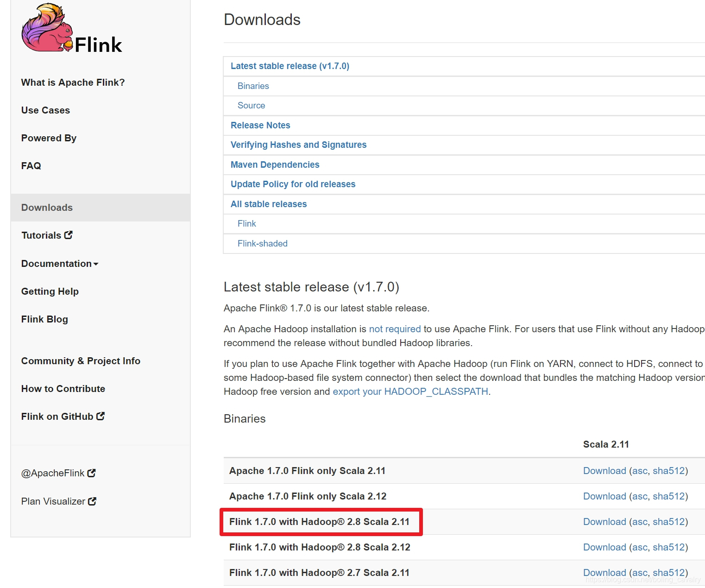
Task: Follow the "not required" link
Action: (x=395, y=329)
